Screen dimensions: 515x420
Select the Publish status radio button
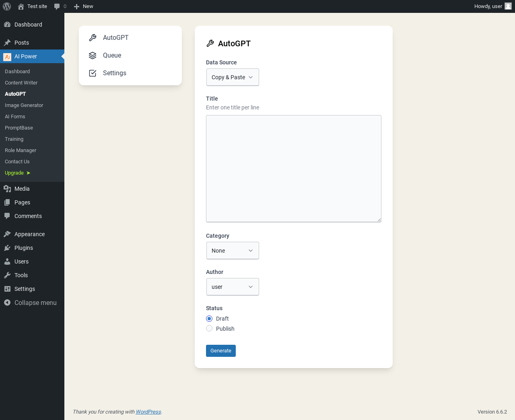click(x=209, y=329)
